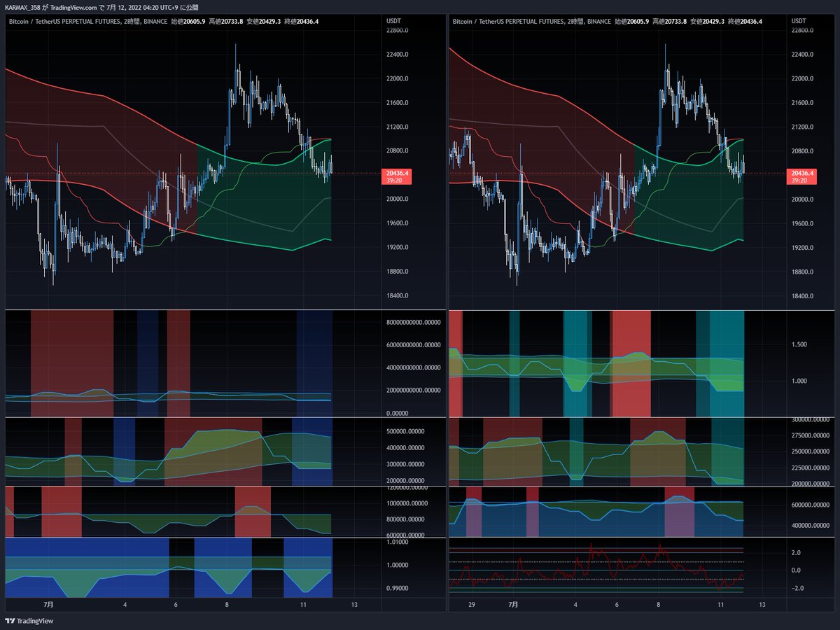Click 22800.0 on left chart price axis

398,31
